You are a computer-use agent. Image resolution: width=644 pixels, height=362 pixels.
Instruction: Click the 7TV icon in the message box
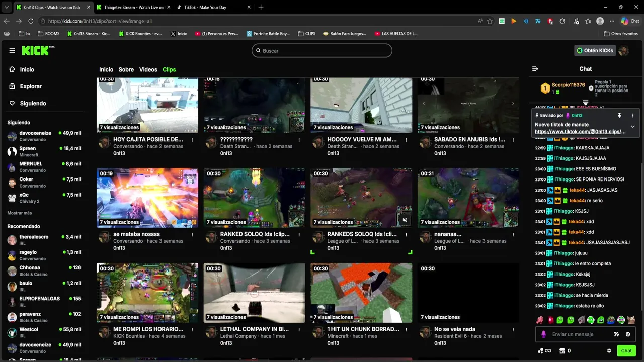617,334
